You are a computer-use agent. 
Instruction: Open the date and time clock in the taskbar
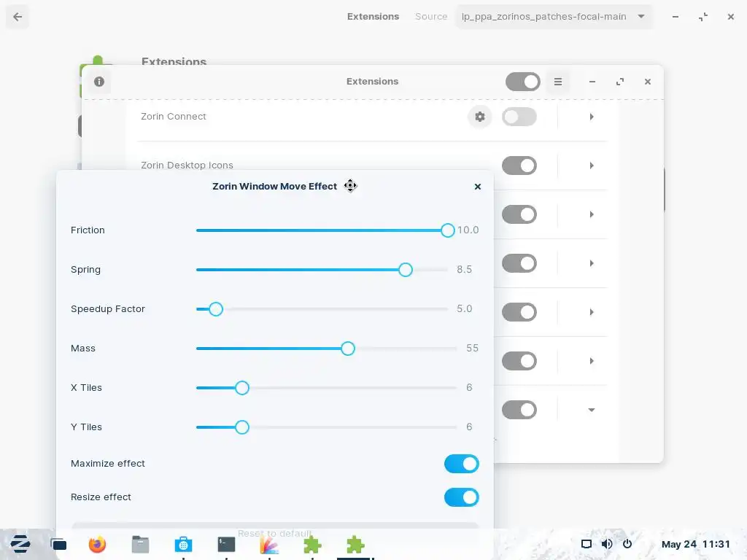click(x=695, y=544)
